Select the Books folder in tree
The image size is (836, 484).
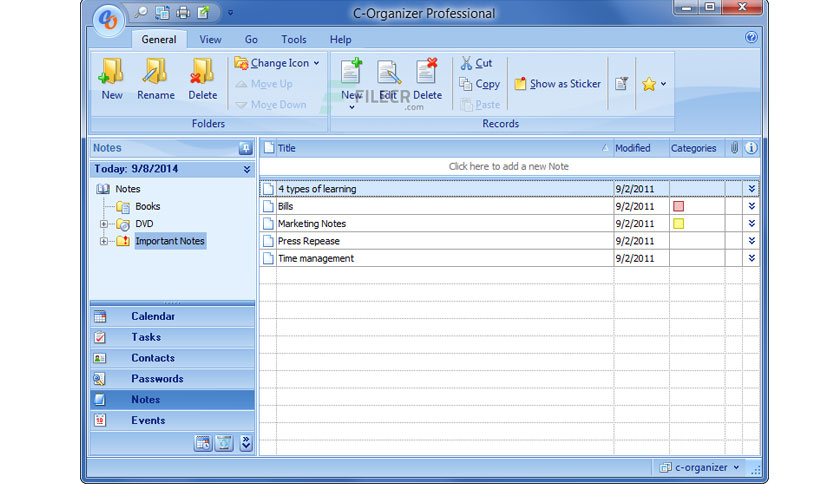coord(148,206)
